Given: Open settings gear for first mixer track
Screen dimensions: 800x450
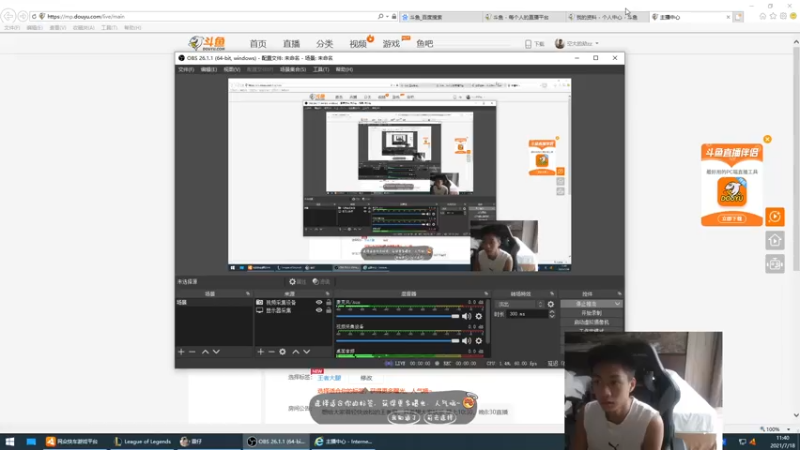Looking at the screenshot, I should click(x=479, y=316).
